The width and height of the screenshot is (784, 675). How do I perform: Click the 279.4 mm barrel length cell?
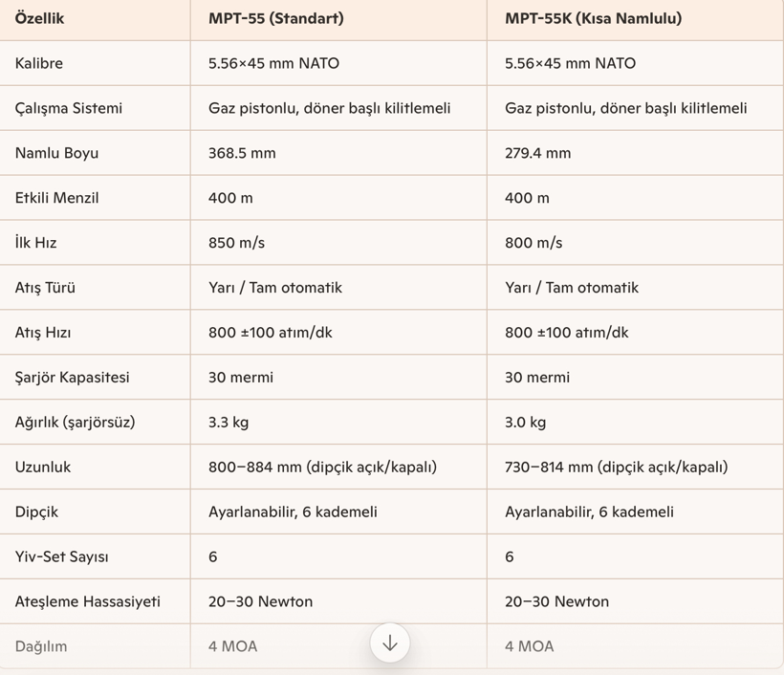point(537,153)
